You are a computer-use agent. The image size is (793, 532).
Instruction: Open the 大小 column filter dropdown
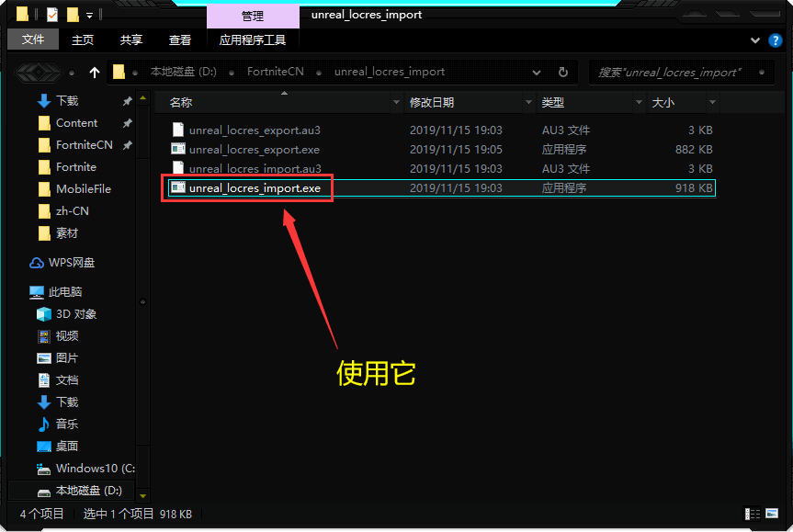coord(712,103)
